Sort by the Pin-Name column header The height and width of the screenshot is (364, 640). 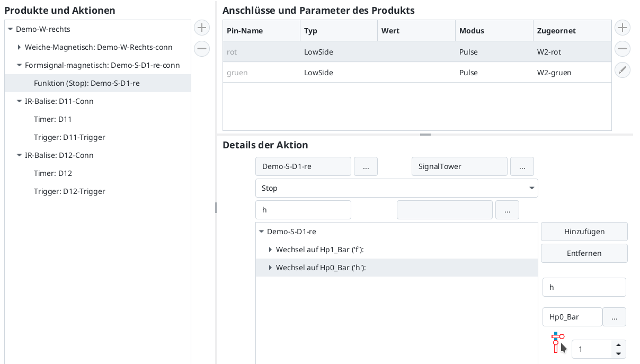click(x=261, y=31)
